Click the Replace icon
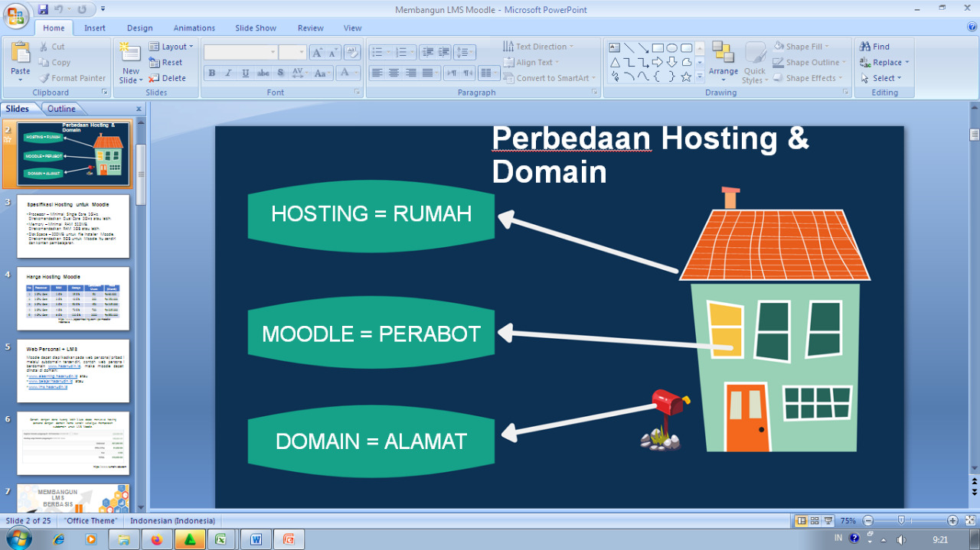980x550 pixels. [882, 62]
